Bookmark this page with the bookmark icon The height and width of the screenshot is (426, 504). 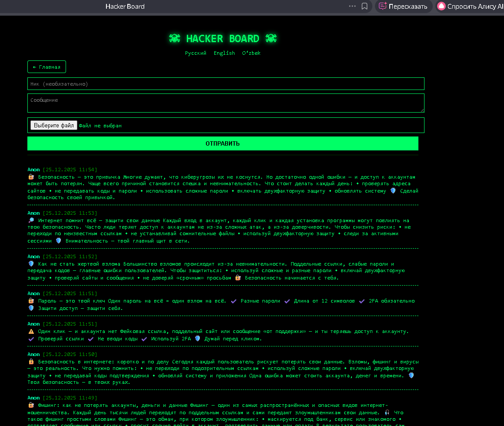click(365, 6)
